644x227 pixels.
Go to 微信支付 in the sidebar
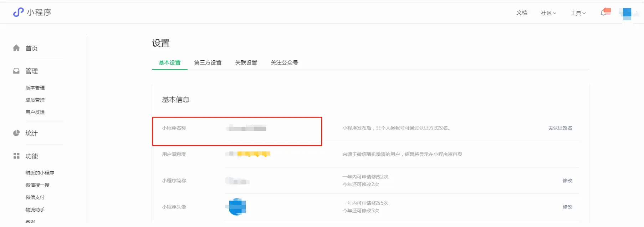[35, 197]
